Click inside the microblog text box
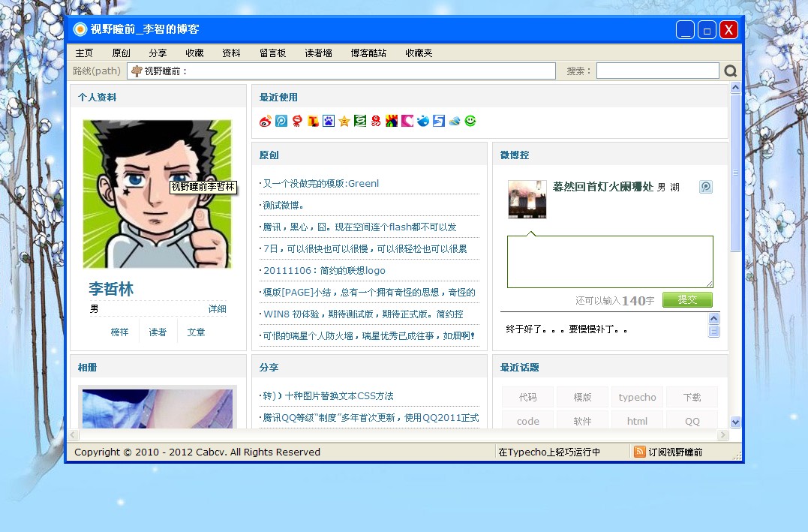The height and width of the screenshot is (532, 808). pyautogui.click(x=609, y=261)
